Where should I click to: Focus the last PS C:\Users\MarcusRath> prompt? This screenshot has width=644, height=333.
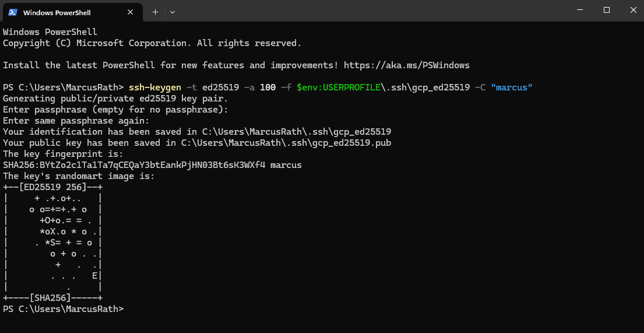tap(64, 309)
